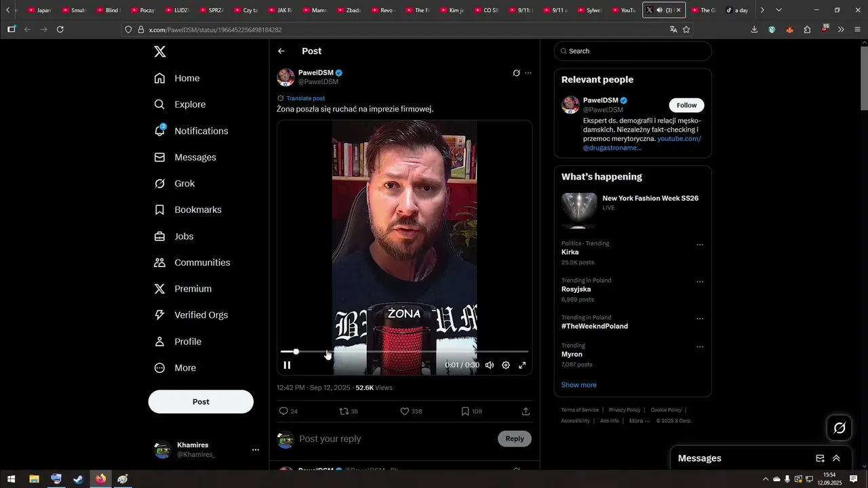Open File Explorer from taskbar
Viewport: 868px width, 488px height.
click(34, 479)
